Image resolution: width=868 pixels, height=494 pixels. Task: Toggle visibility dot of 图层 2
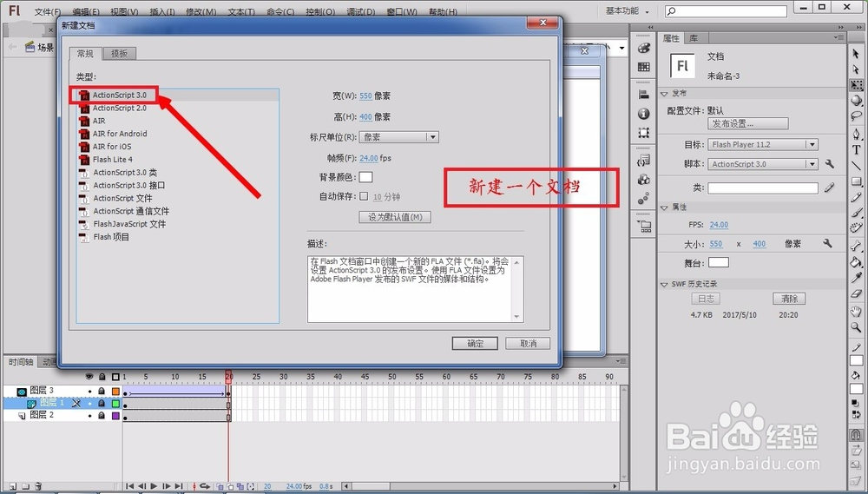click(89, 415)
